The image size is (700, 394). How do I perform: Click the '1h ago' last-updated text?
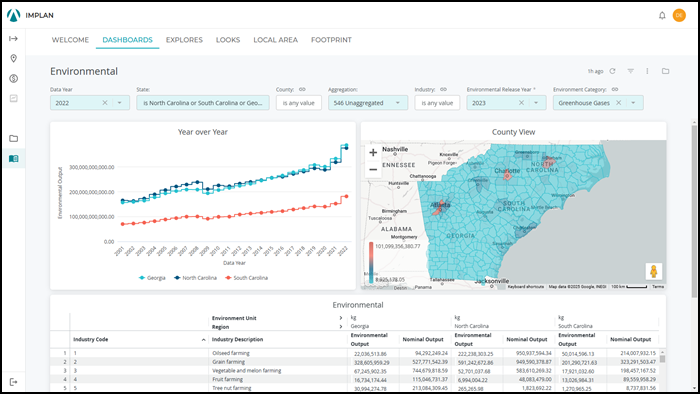coord(595,71)
